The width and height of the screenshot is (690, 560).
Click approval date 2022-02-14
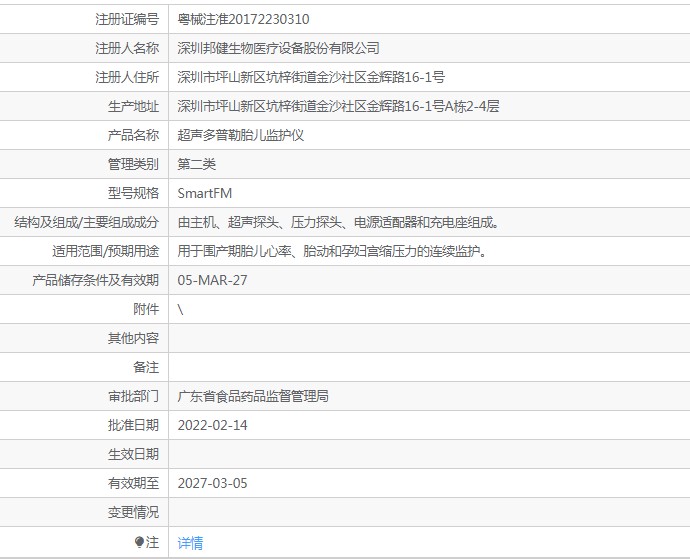pyautogui.click(x=213, y=425)
